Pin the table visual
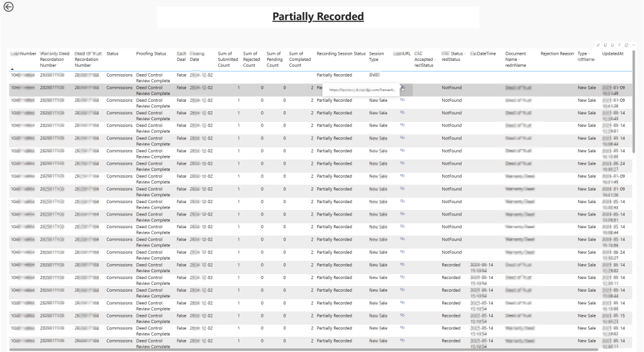Viewport: 644px width, 352px height. [x=599, y=45]
